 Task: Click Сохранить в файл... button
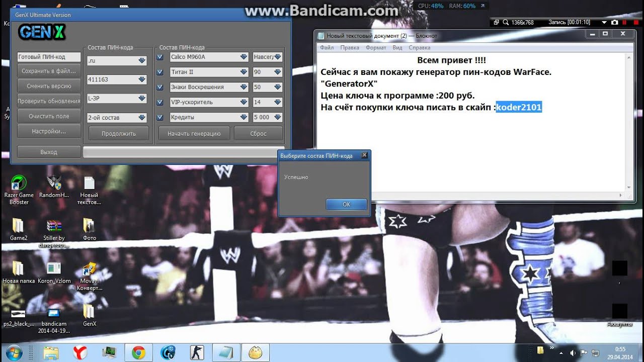[x=49, y=71]
